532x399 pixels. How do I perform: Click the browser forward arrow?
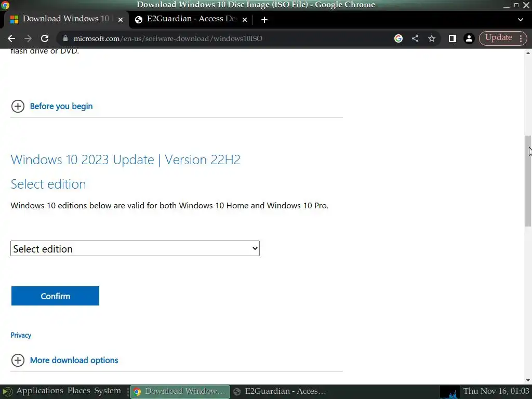(28, 38)
